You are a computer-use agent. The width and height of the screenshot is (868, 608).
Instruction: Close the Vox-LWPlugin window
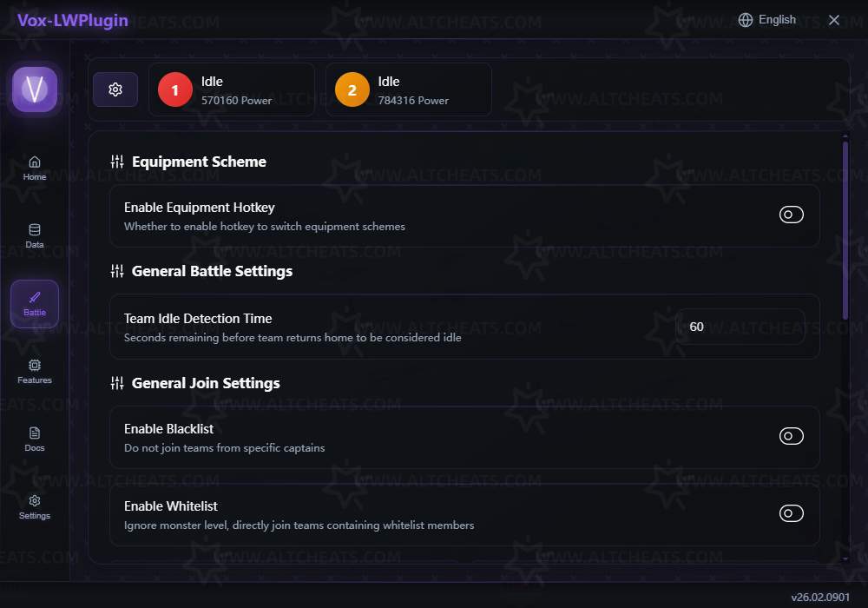coord(834,20)
